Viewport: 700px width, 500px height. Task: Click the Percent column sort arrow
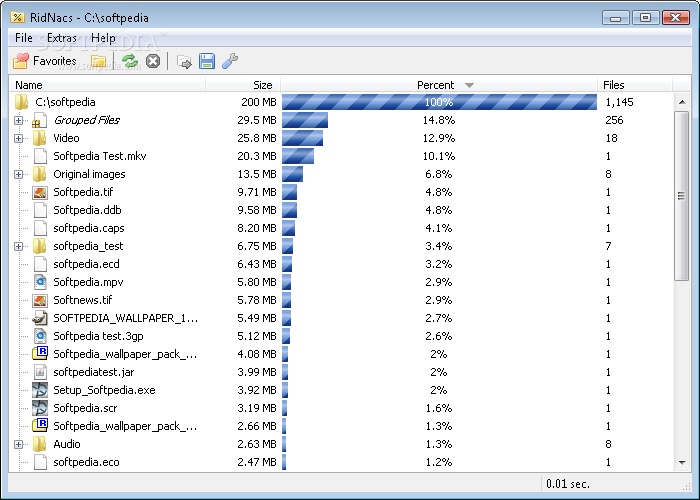coord(469,85)
